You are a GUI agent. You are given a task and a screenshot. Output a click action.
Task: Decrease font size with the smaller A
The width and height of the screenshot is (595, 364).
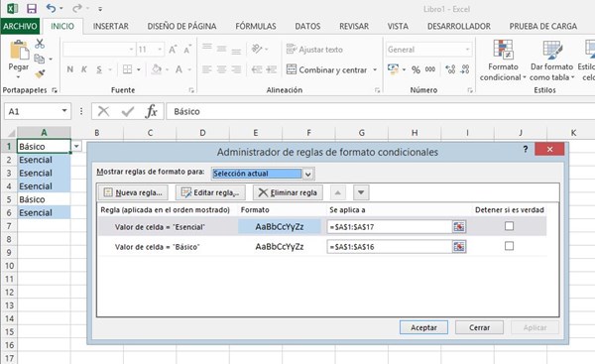[x=187, y=50]
